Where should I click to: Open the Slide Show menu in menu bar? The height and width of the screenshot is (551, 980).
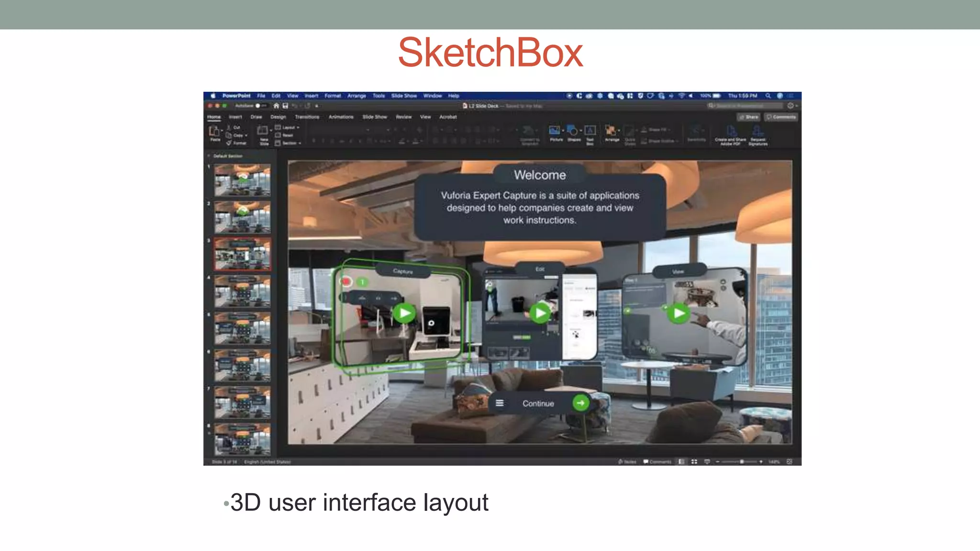[403, 96]
